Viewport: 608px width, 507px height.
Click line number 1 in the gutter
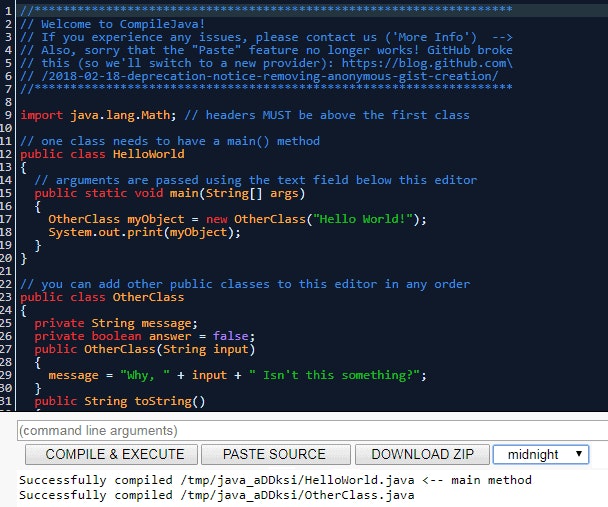point(9,11)
